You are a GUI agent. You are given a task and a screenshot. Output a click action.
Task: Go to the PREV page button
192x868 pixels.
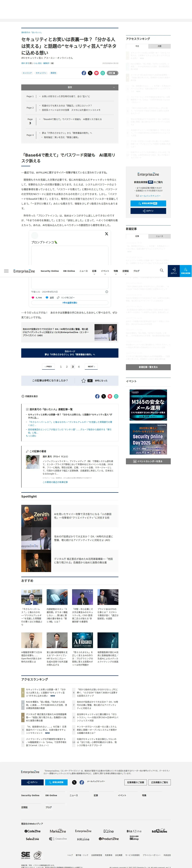[48, 367]
